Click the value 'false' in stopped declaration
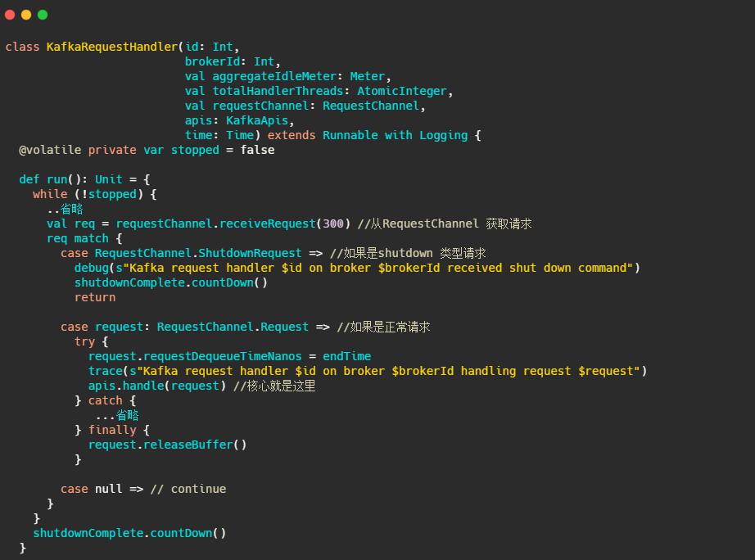Viewport: 755px width, 560px height. click(x=257, y=150)
